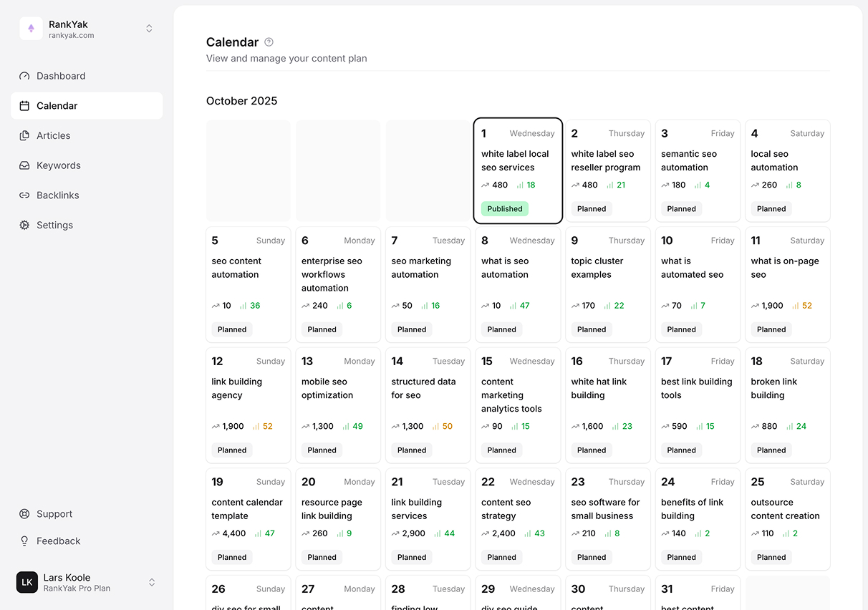
Task: Open the 'content calendar template' day card
Action: (x=248, y=519)
